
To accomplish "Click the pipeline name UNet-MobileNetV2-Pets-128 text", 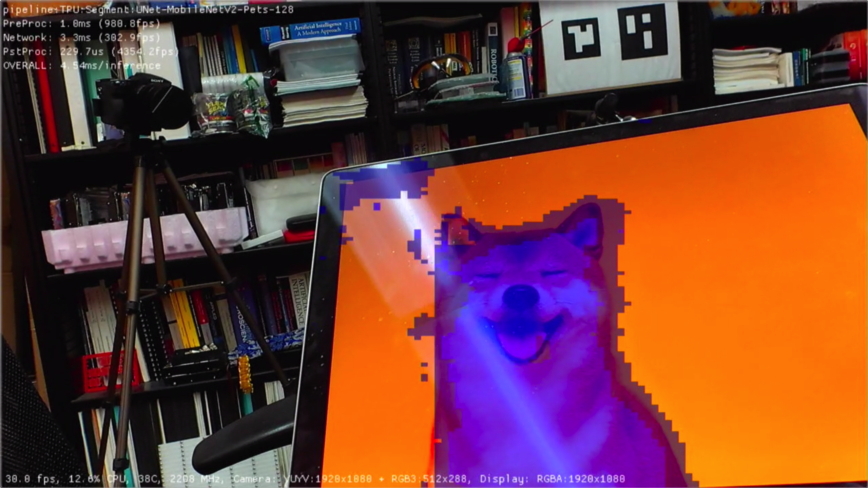I will [x=214, y=9].
